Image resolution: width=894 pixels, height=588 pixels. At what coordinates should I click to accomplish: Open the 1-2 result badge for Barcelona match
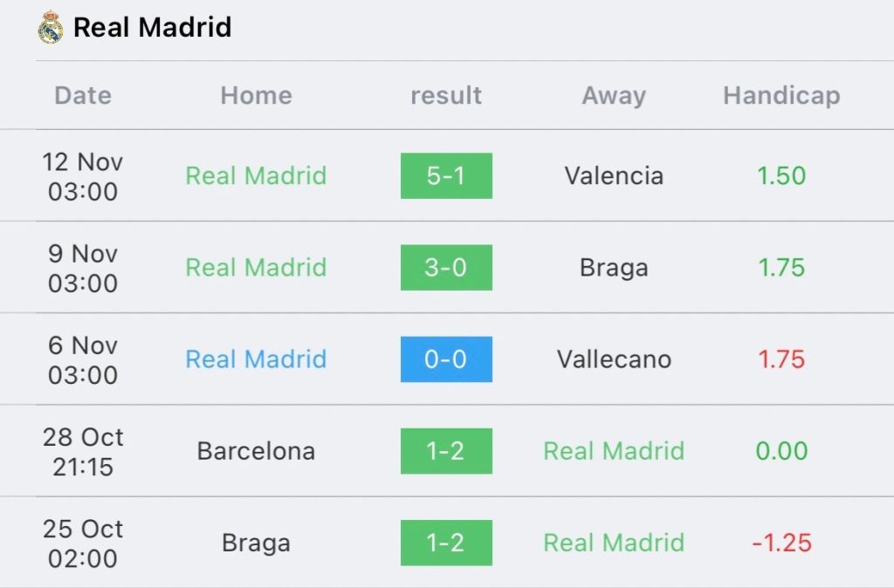[446, 451]
